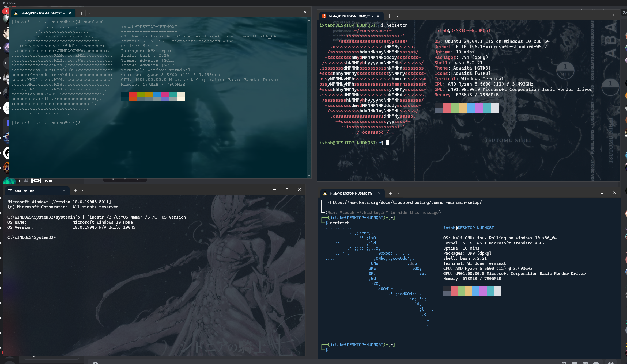Click 'OS: Kali GNU/Linux Rolling' line
The height and width of the screenshot is (364, 627).
pyautogui.click(x=500, y=238)
